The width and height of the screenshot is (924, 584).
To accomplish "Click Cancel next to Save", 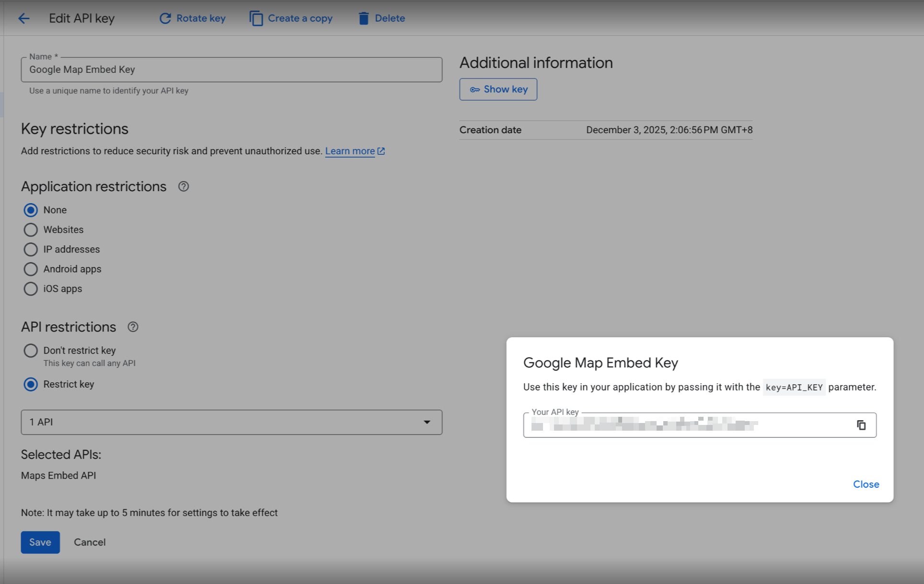I will click(90, 542).
